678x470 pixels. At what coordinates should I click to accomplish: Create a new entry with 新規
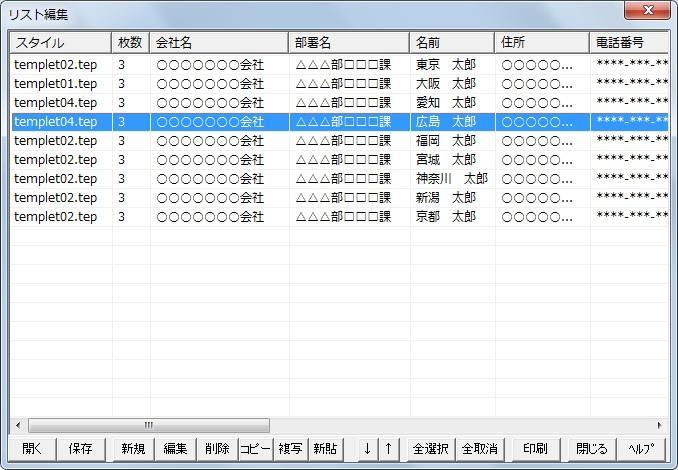[x=132, y=449]
